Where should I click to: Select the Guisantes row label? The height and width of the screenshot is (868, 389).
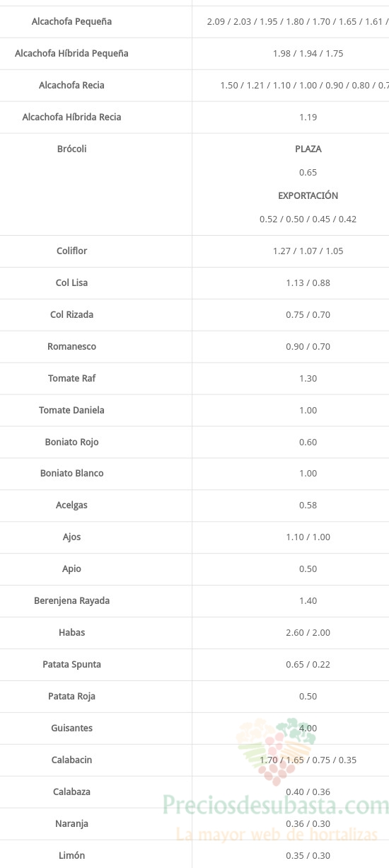(71, 729)
